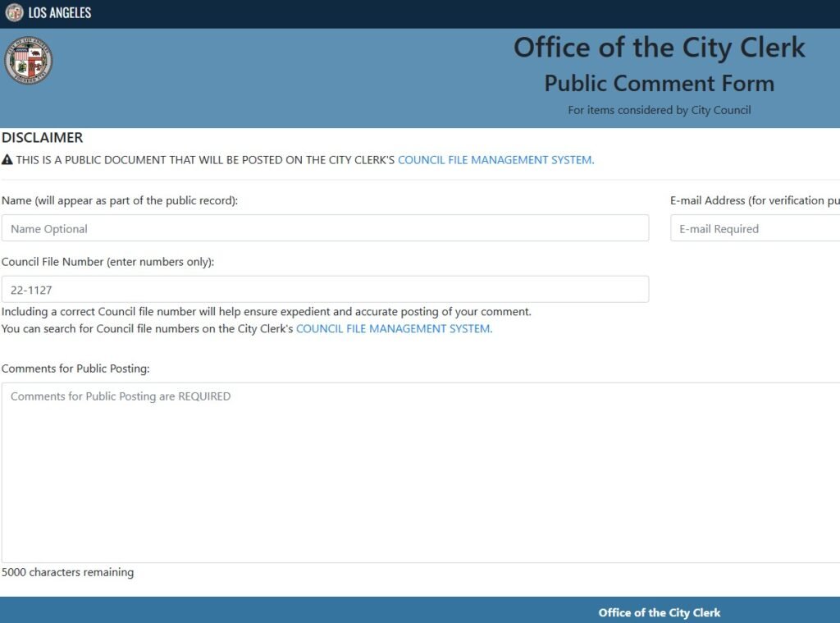840x623 pixels.
Task: Click inside the Comments for Public Posting textarea
Action: (x=420, y=472)
